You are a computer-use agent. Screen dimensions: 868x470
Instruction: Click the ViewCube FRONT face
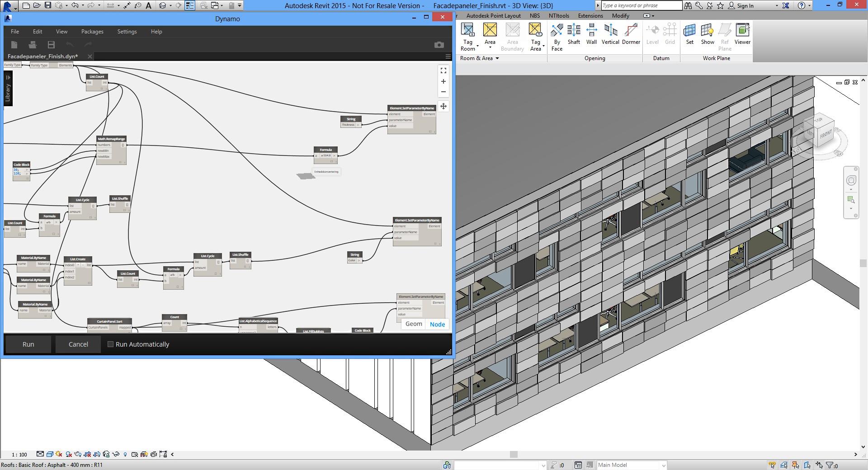(825, 134)
